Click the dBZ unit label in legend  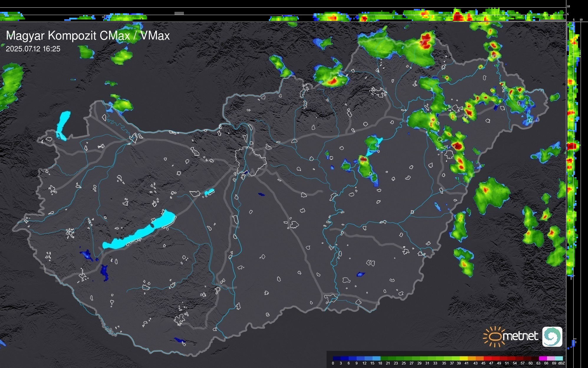[561, 363]
